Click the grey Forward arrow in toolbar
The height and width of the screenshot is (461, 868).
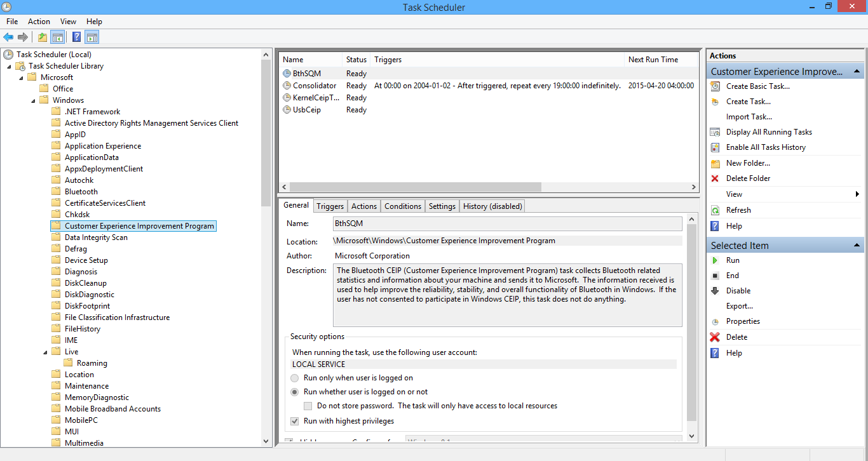(x=22, y=37)
